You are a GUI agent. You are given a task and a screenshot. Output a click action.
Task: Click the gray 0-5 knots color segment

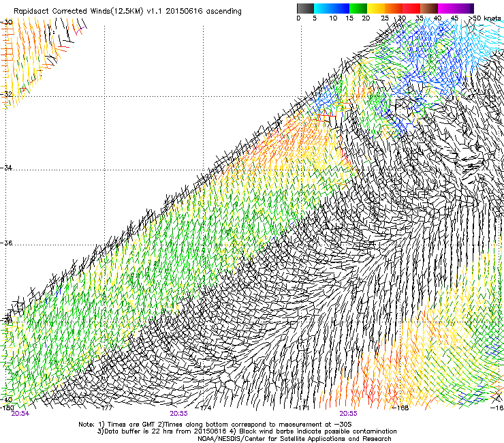[305, 8]
